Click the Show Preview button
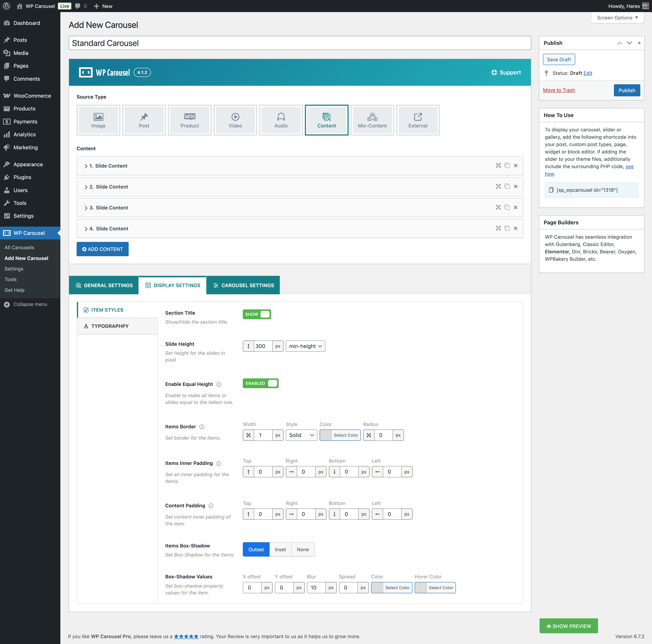The height and width of the screenshot is (644, 652). 569,626
